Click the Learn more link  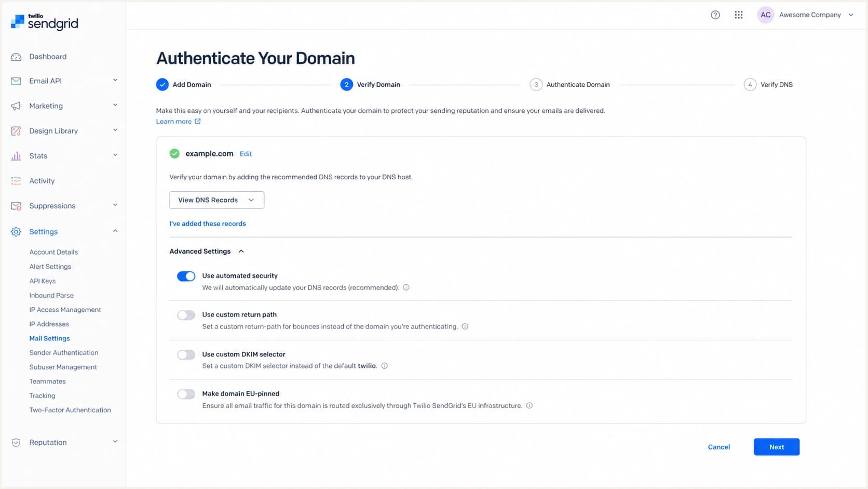174,122
